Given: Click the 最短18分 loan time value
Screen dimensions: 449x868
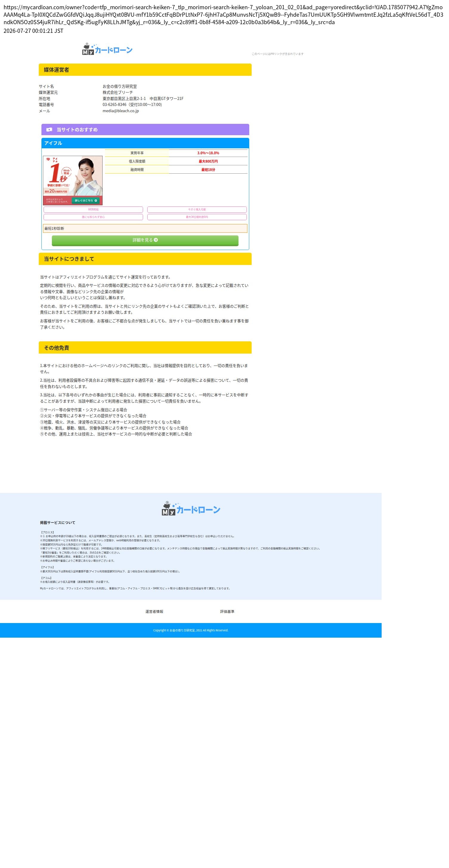Looking at the screenshot, I should [208, 170].
